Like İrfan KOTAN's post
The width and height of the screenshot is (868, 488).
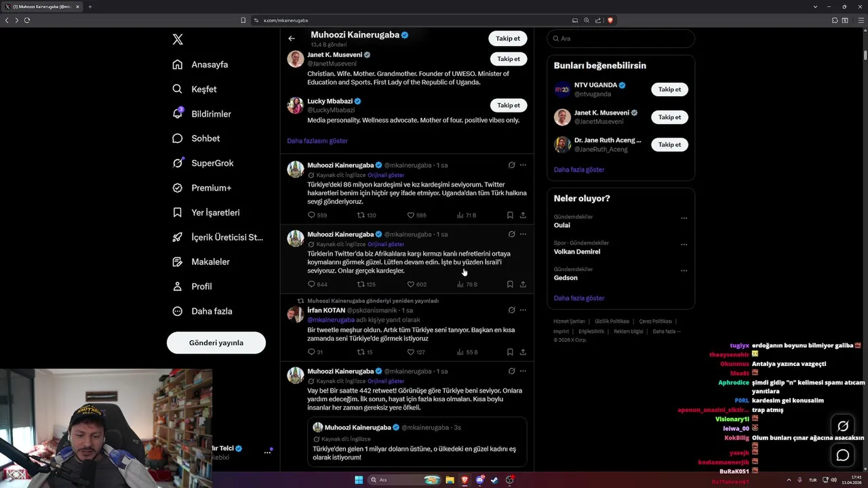pos(410,352)
